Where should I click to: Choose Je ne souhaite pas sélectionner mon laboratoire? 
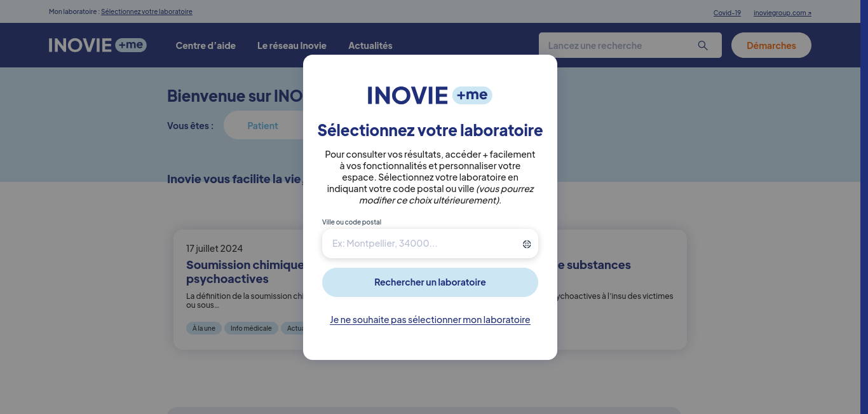430,320
